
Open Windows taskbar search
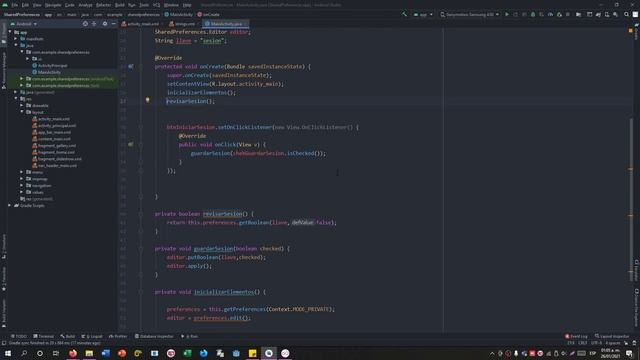(x=24, y=353)
